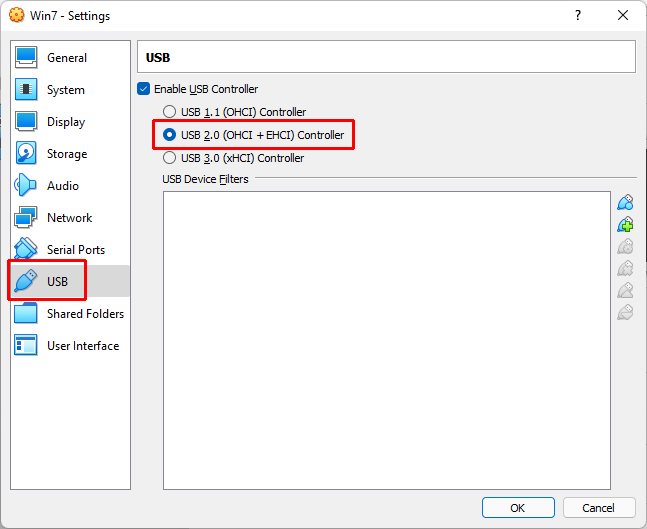Switch to the User Interface page
This screenshot has width=647, height=529.
point(82,346)
